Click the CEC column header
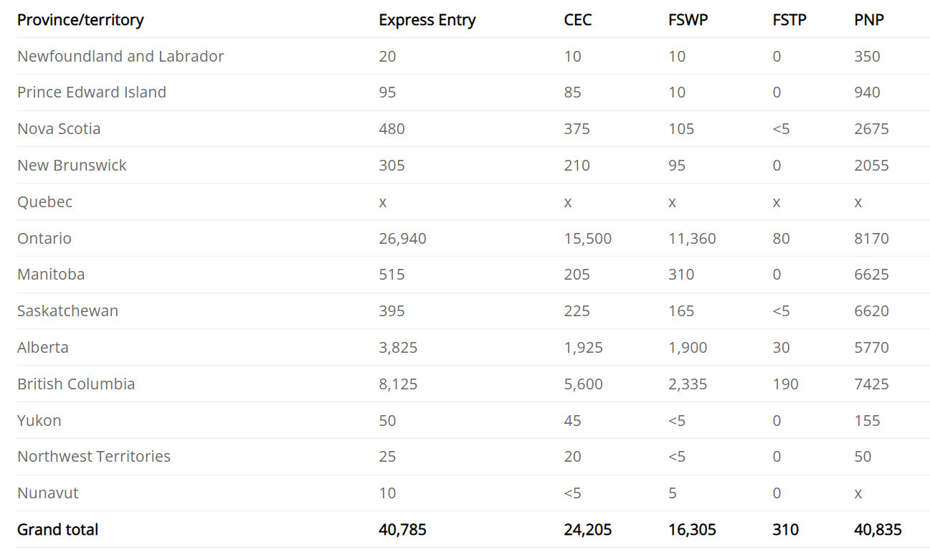 pos(578,20)
